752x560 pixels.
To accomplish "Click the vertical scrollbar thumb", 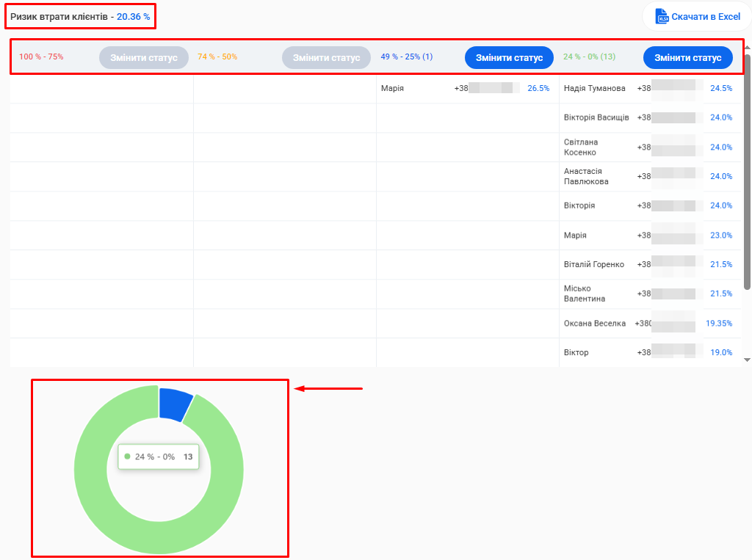I will [x=747, y=169].
